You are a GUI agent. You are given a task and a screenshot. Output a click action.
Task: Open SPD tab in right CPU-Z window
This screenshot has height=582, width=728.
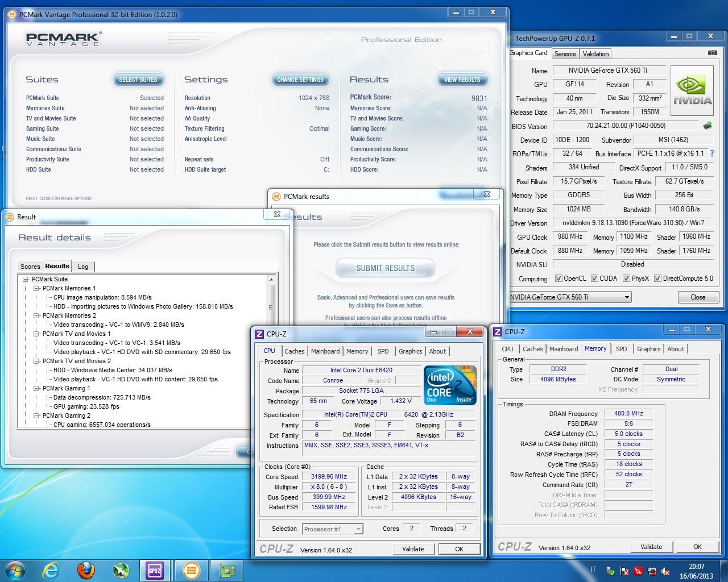(x=622, y=349)
